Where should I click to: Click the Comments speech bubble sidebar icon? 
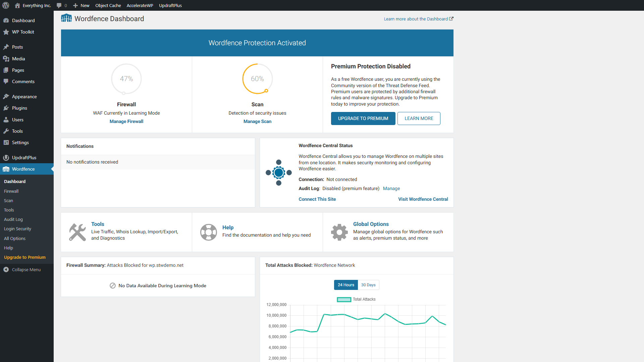pyautogui.click(x=6, y=81)
